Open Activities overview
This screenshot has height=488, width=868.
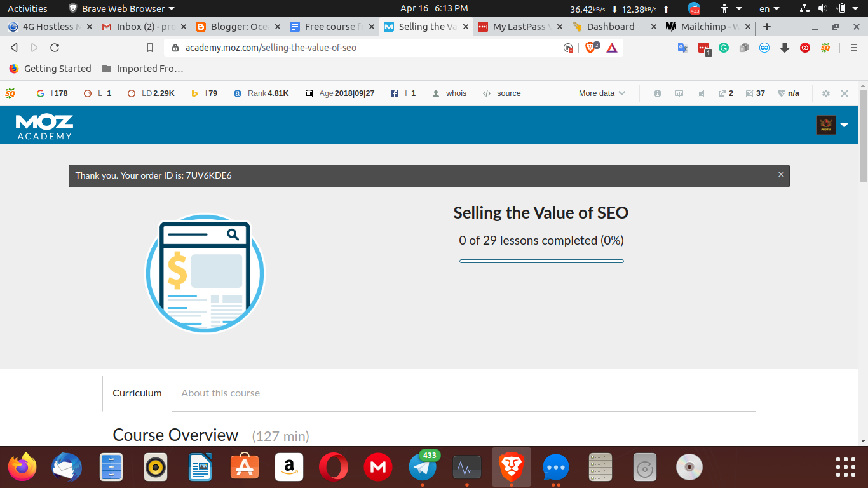[x=27, y=9]
